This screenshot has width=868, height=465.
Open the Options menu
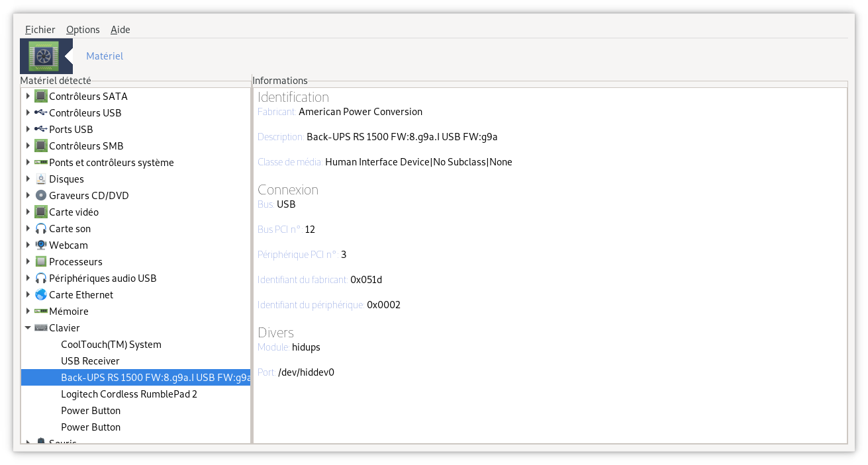(x=83, y=30)
